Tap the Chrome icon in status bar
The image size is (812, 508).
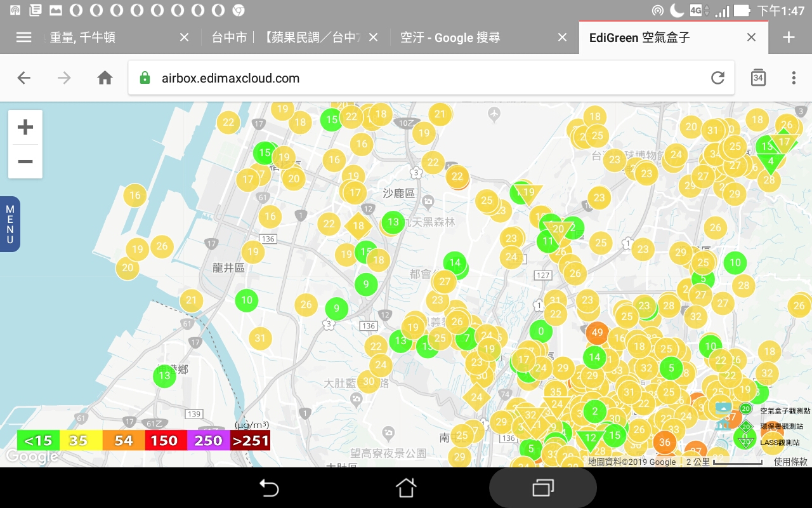tap(239, 10)
